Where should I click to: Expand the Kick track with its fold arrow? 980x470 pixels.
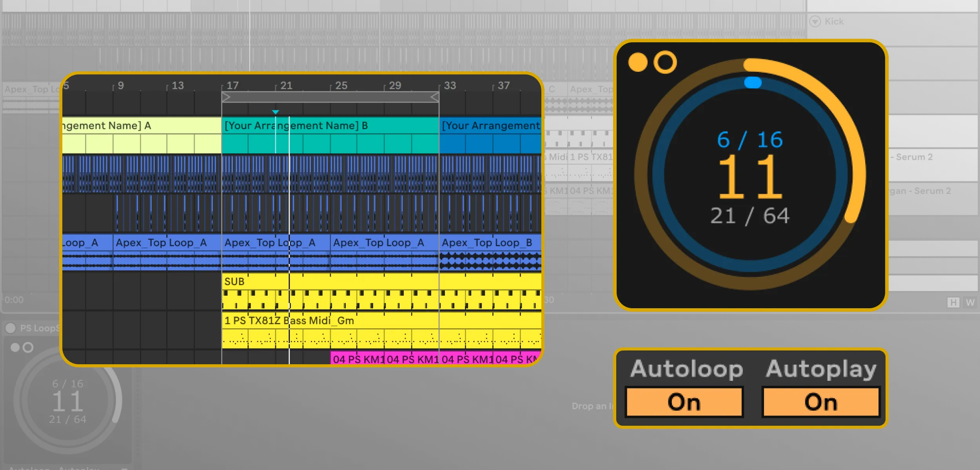click(815, 22)
